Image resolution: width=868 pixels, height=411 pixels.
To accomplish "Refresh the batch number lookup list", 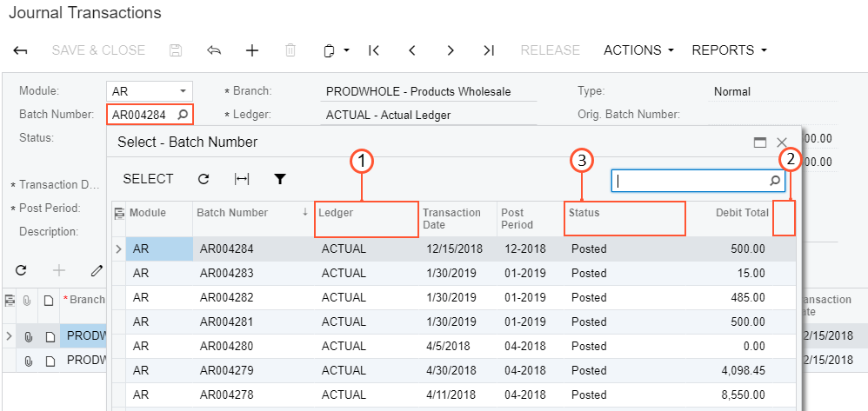I will (204, 179).
